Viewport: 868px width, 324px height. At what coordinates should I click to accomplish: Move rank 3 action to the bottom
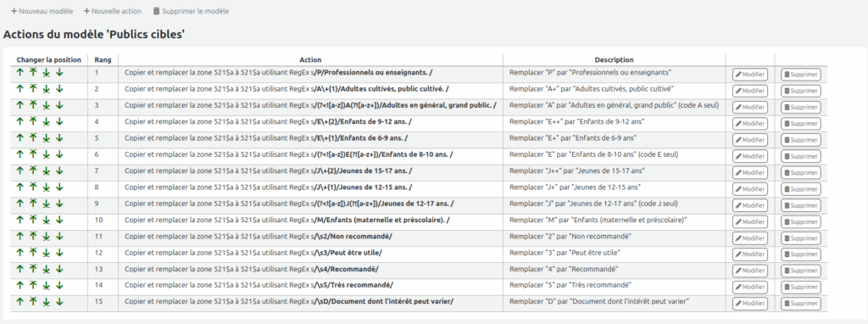tap(47, 105)
